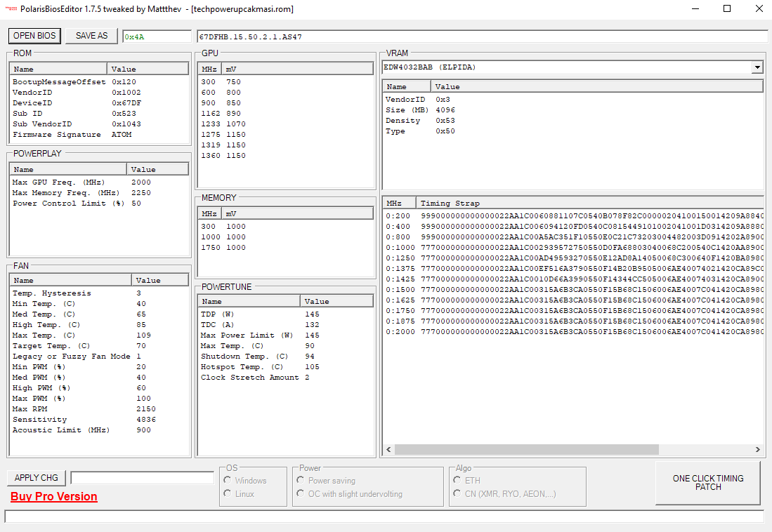Select the Firmware Signature row
772x532 pixels.
(99, 134)
